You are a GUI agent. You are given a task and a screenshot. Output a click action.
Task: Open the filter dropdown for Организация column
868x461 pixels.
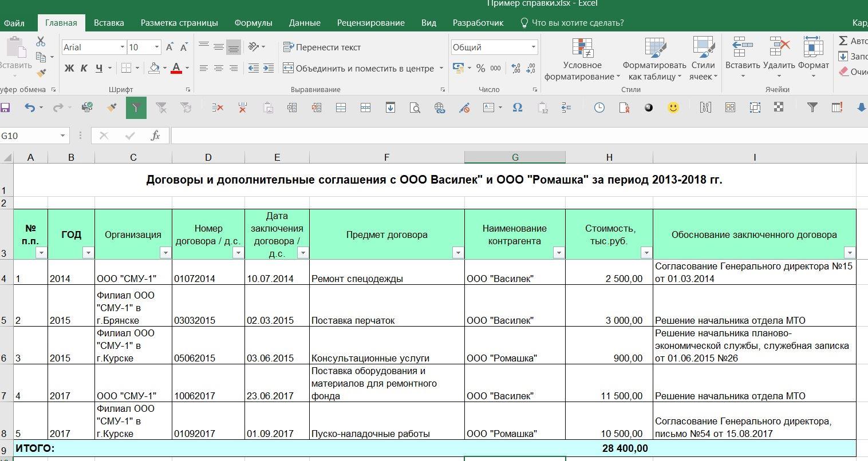click(165, 252)
